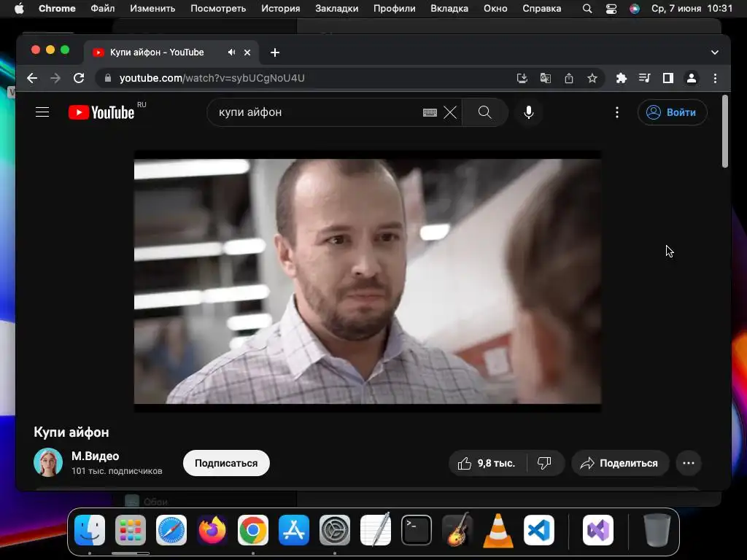Launch VLC from the Dock

pyautogui.click(x=498, y=530)
